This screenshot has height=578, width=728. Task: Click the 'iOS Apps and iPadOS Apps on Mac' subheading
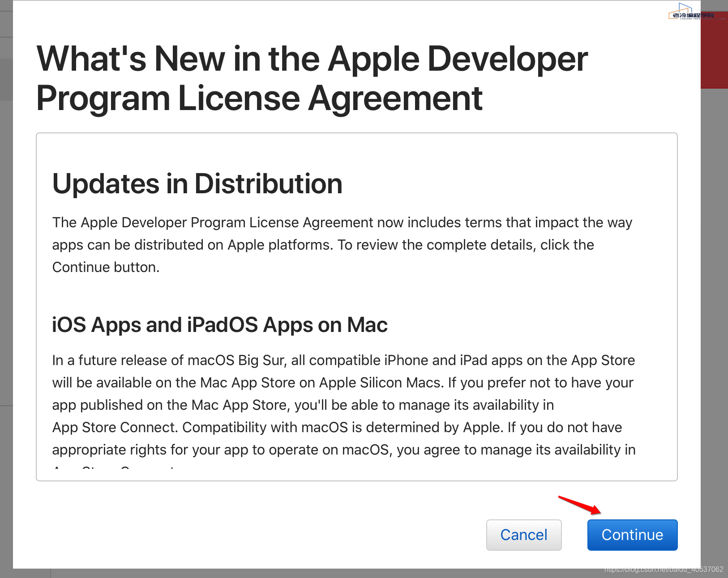coord(220,325)
